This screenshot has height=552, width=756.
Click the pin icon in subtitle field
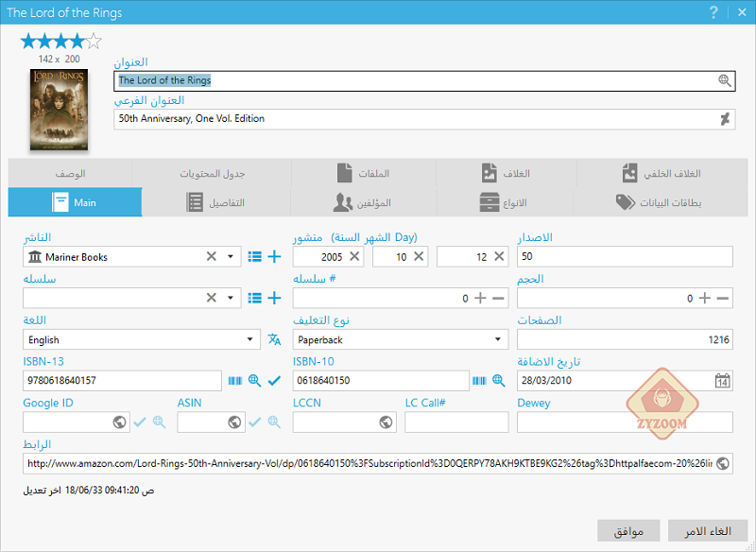coord(724,119)
